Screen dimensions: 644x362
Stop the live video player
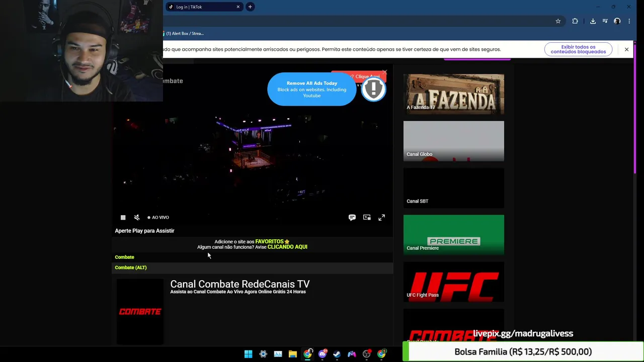click(x=123, y=217)
